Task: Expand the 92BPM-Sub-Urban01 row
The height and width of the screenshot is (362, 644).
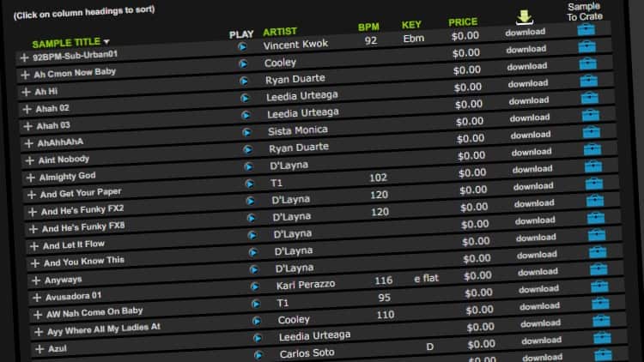Action: (x=24, y=57)
